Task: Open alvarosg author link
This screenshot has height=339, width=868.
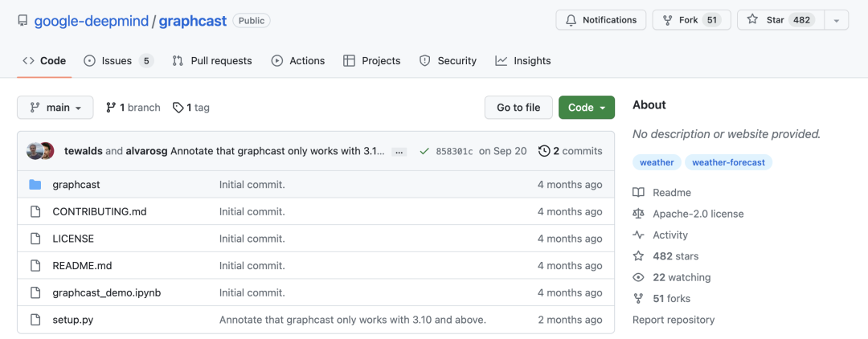Action: [x=147, y=151]
